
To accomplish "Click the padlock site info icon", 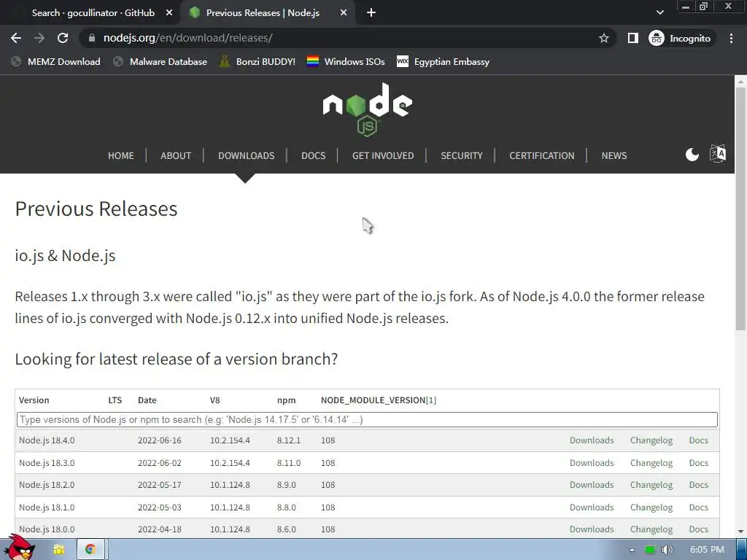I will click(92, 38).
